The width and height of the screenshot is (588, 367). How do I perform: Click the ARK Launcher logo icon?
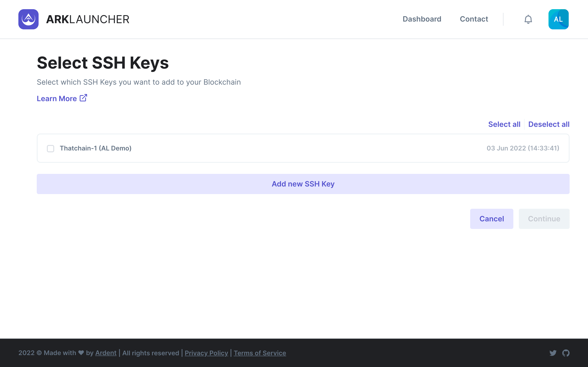(28, 19)
